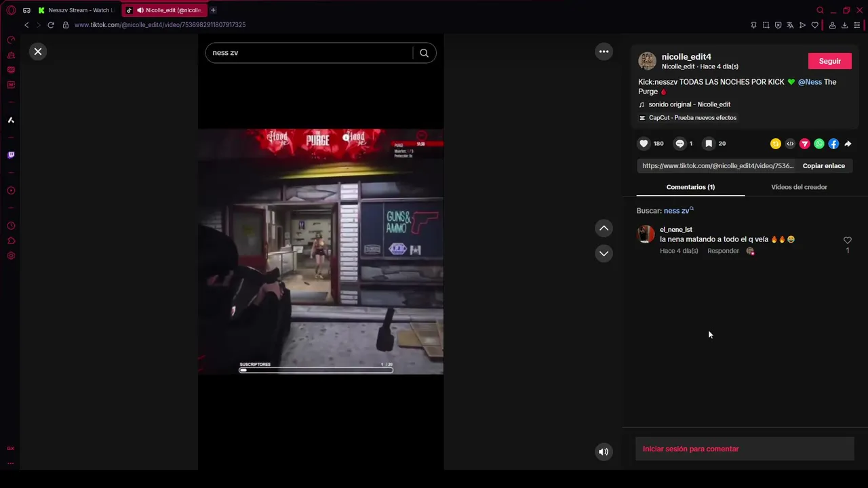Like el_nene_lst's comment
The image size is (868, 488).
(847, 241)
